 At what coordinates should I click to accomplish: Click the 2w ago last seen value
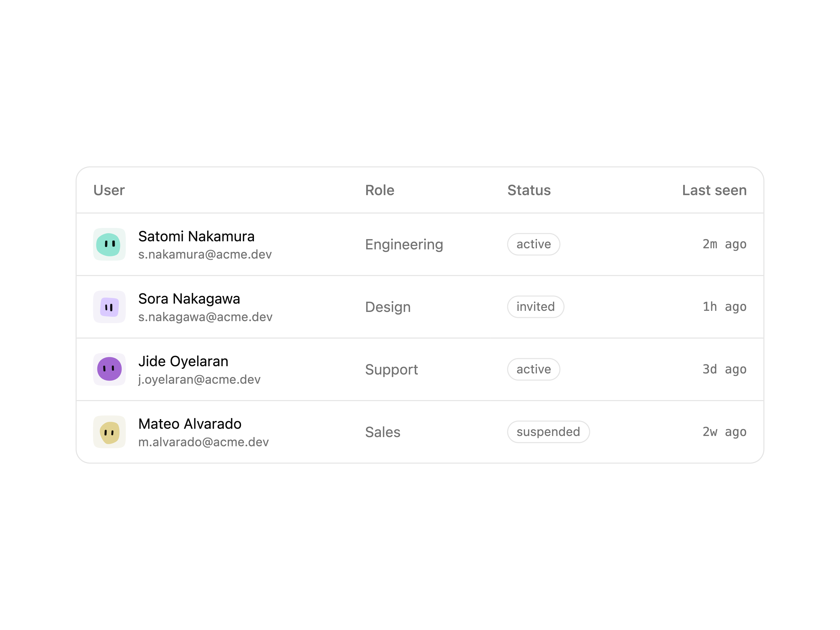(x=724, y=432)
